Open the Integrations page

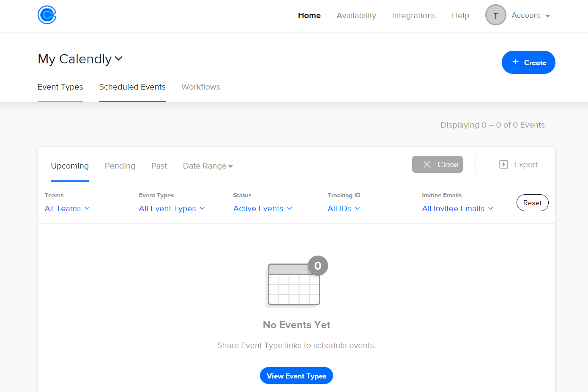click(414, 16)
